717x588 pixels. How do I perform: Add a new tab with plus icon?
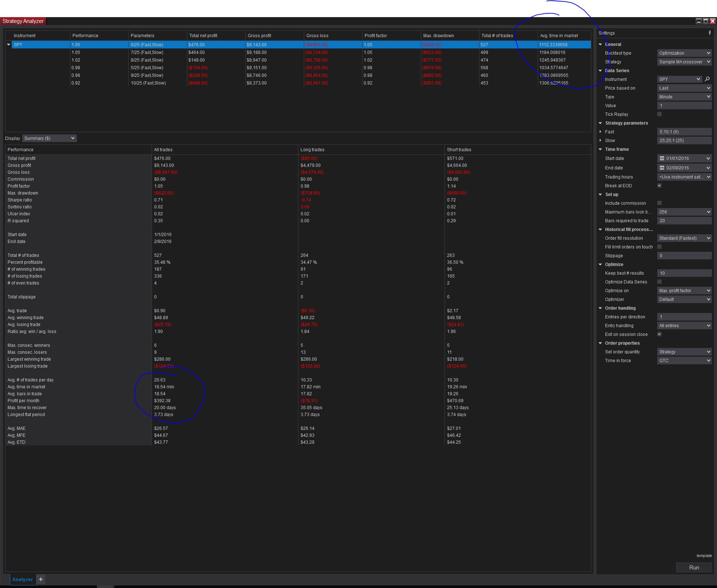click(x=41, y=579)
